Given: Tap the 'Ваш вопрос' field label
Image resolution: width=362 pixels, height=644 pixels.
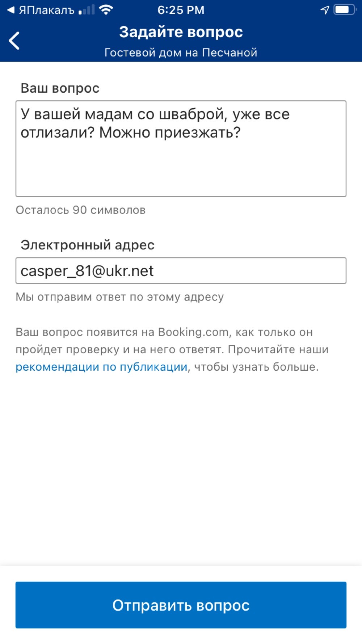Looking at the screenshot, I should (x=60, y=88).
